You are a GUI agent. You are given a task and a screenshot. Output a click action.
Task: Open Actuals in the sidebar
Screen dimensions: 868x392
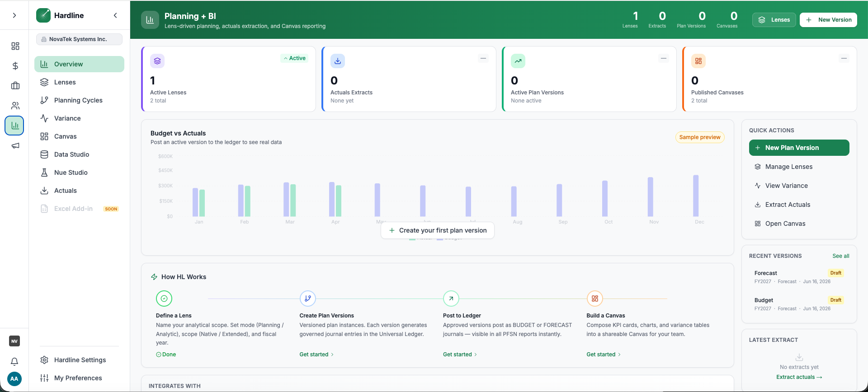click(79, 191)
